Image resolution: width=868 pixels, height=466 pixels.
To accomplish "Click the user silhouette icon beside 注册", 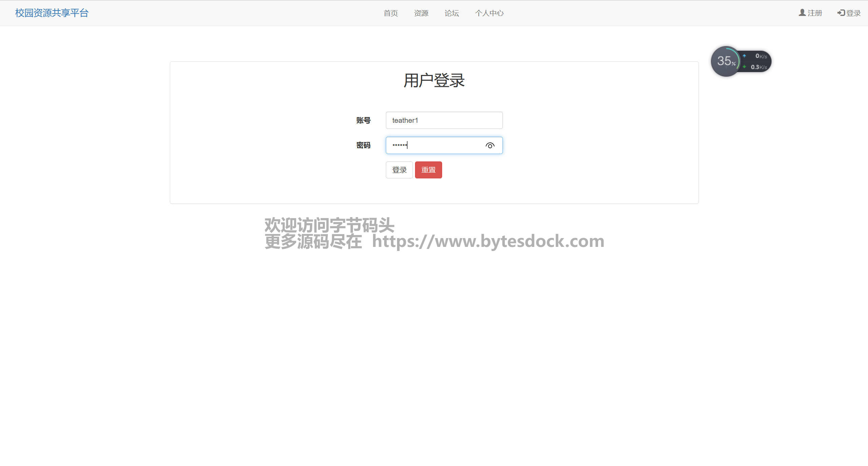I will point(802,13).
